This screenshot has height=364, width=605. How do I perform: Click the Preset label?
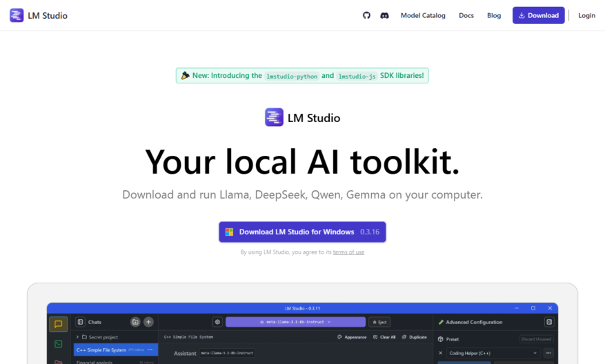(453, 339)
